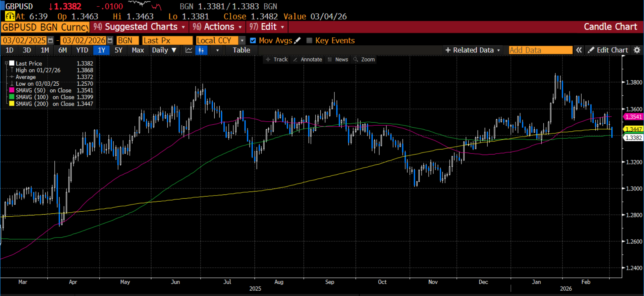The height and width of the screenshot is (296, 644).
Task: Click the double-chevron collapse icon
Action: coord(579,50)
